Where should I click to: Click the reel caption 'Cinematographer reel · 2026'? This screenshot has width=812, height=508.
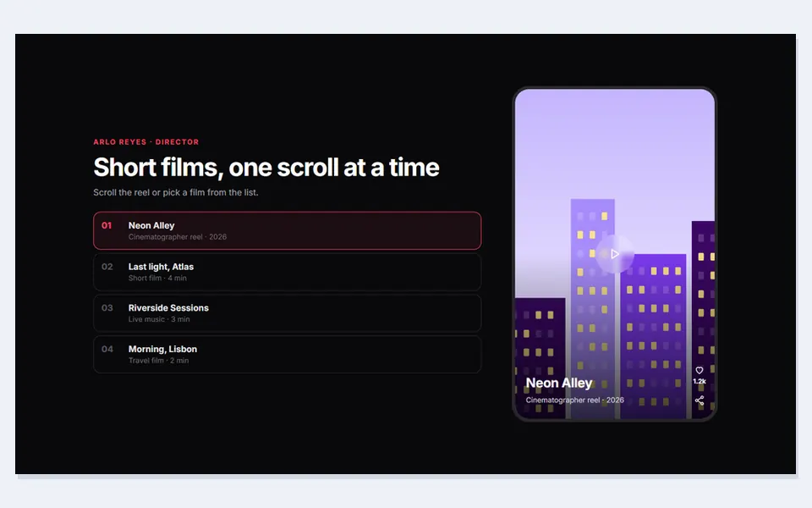[575, 400]
